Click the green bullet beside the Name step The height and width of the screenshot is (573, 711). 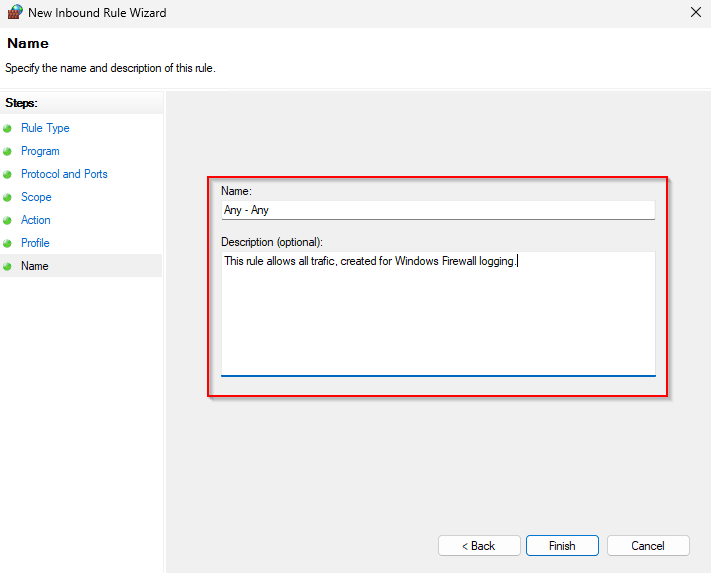tap(8, 267)
